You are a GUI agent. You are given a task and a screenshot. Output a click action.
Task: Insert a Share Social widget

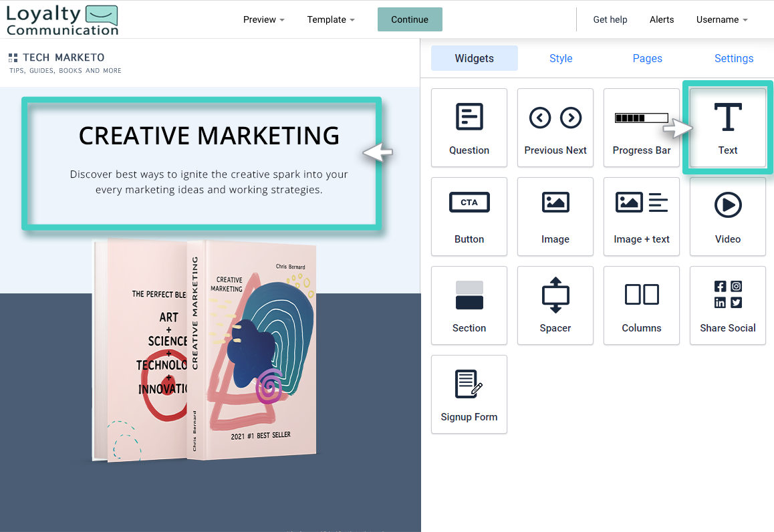click(727, 305)
